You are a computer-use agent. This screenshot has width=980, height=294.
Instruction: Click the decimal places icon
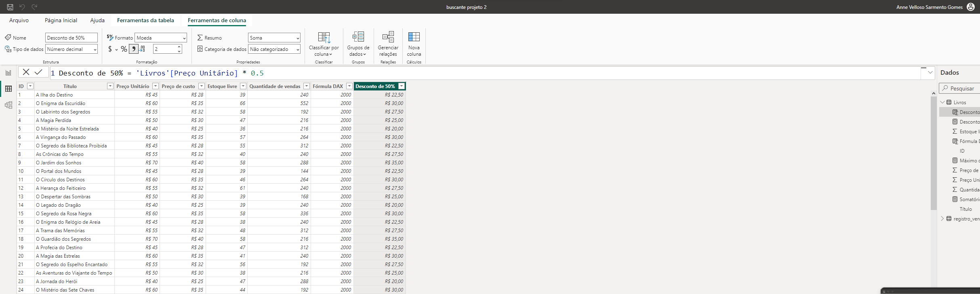coord(143,49)
